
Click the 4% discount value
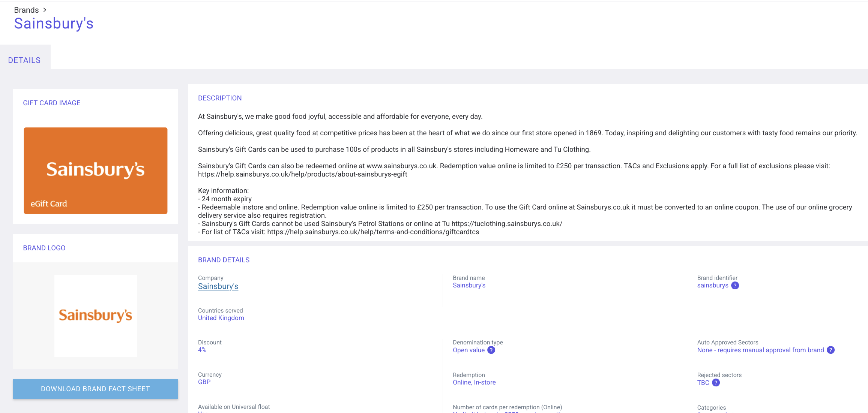pyautogui.click(x=202, y=350)
